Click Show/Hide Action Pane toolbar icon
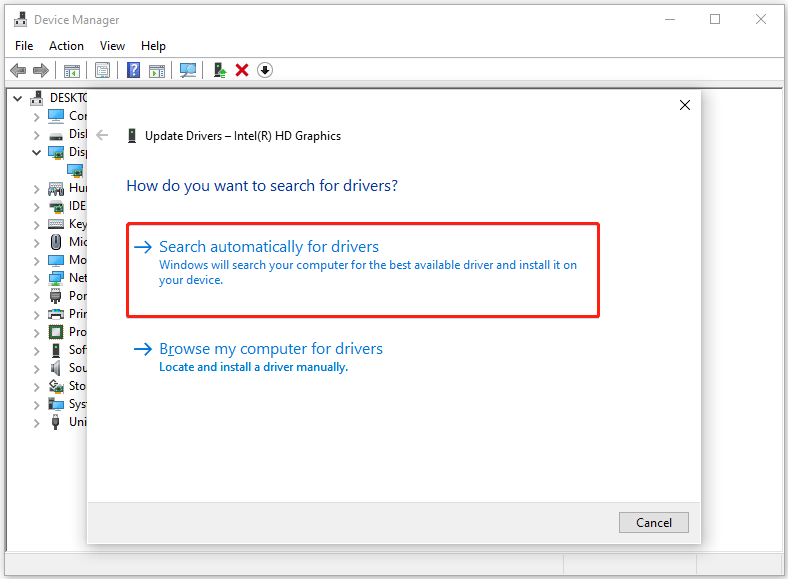This screenshot has width=788, height=579. [157, 70]
